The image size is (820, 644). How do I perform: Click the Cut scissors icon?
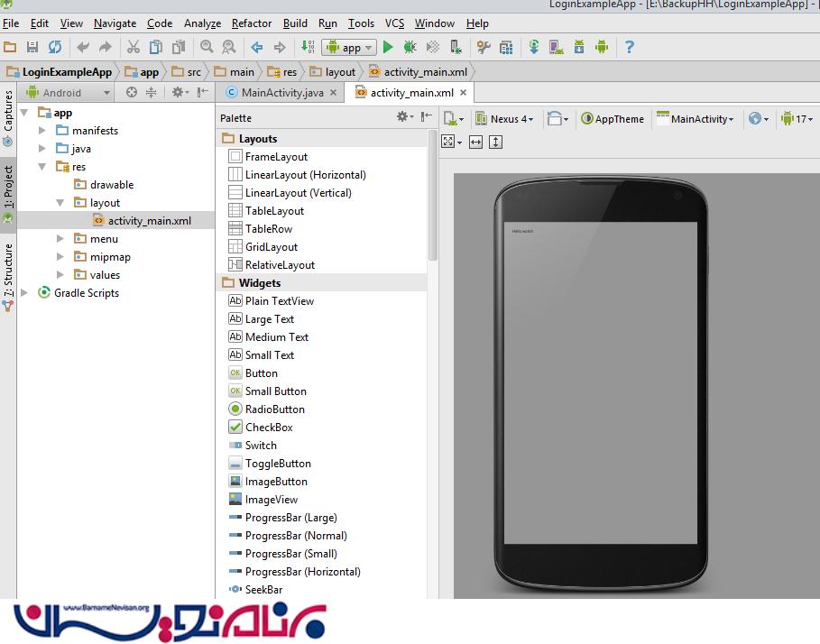click(x=134, y=48)
